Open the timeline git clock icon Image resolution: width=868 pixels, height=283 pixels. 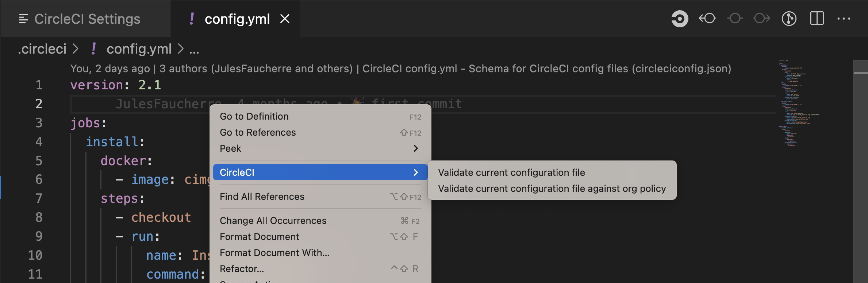pos(789,19)
